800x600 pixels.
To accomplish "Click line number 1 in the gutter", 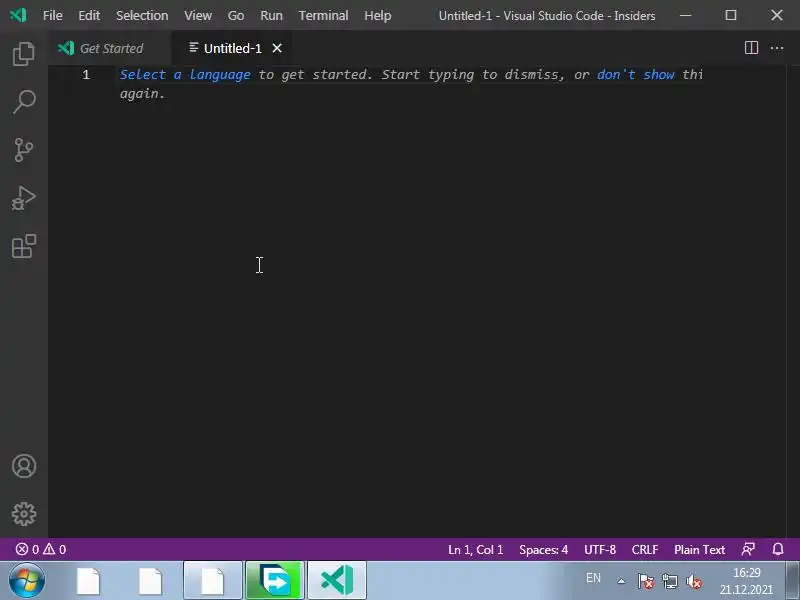I will point(86,74).
